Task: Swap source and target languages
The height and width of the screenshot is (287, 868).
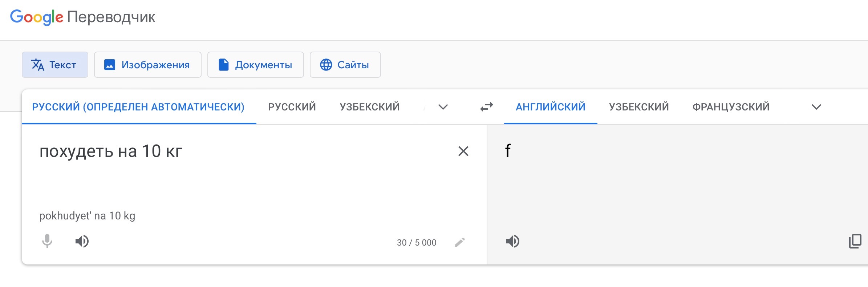Action: coord(487,107)
